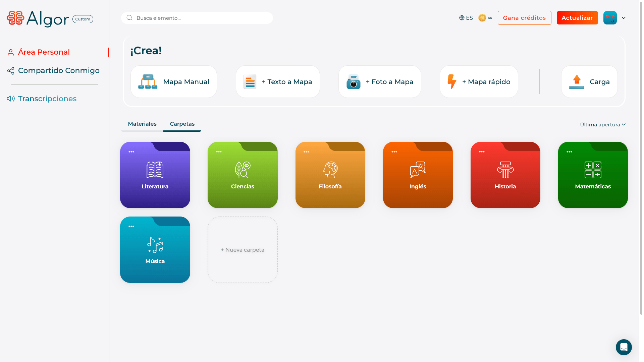Expand the profile avatar chevron menu

624,18
